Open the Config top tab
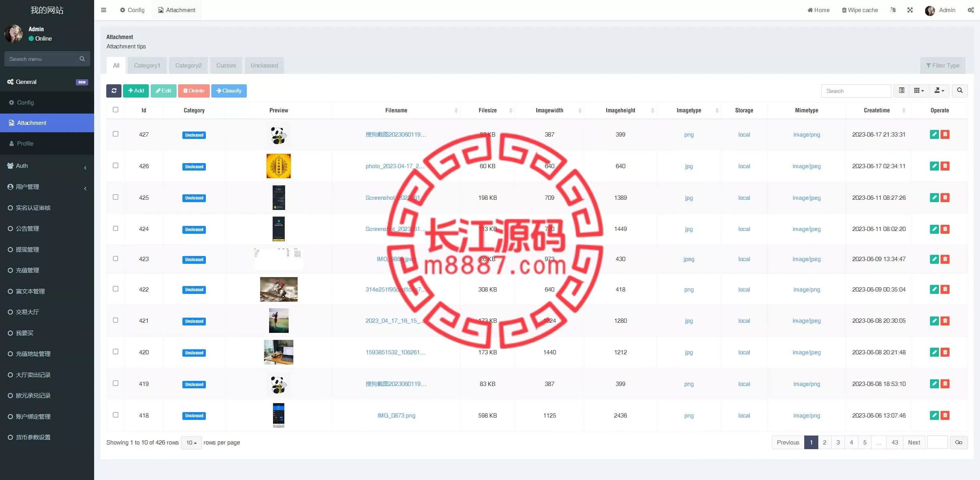 [x=132, y=10]
